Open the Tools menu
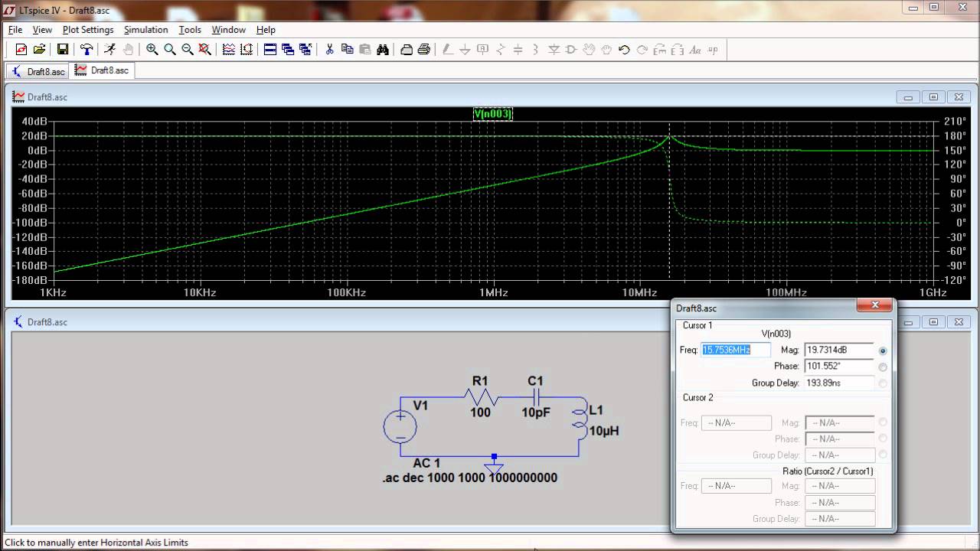 190,30
